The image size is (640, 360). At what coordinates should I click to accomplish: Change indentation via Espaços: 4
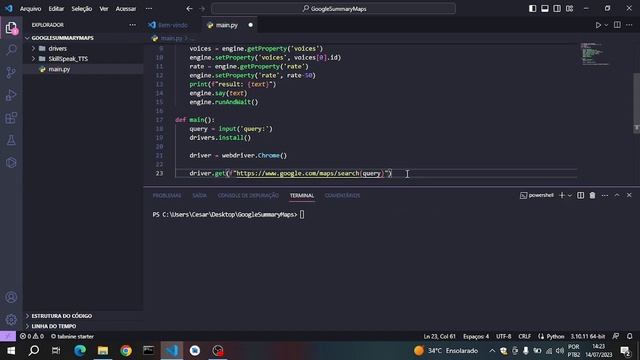coord(476,336)
